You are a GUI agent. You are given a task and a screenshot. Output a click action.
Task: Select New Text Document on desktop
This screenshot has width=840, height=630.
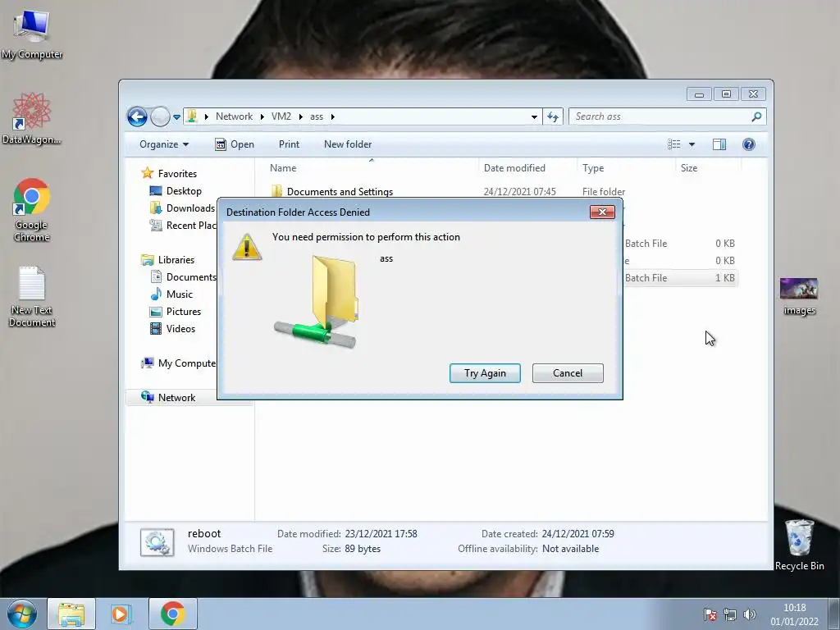point(32,296)
